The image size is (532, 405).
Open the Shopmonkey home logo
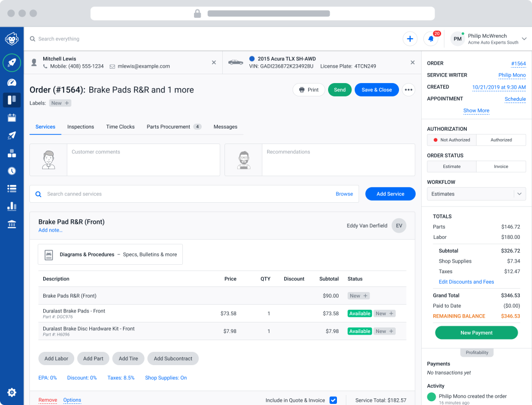point(11,38)
